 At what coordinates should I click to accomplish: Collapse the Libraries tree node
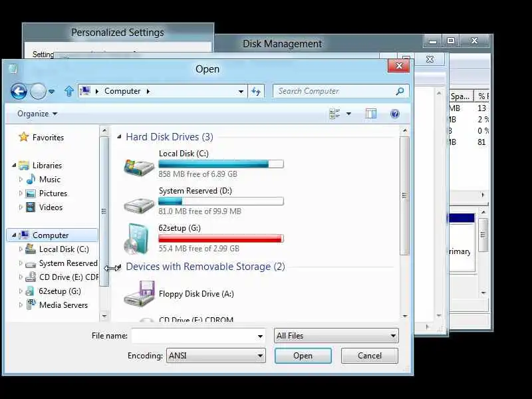tap(14, 165)
